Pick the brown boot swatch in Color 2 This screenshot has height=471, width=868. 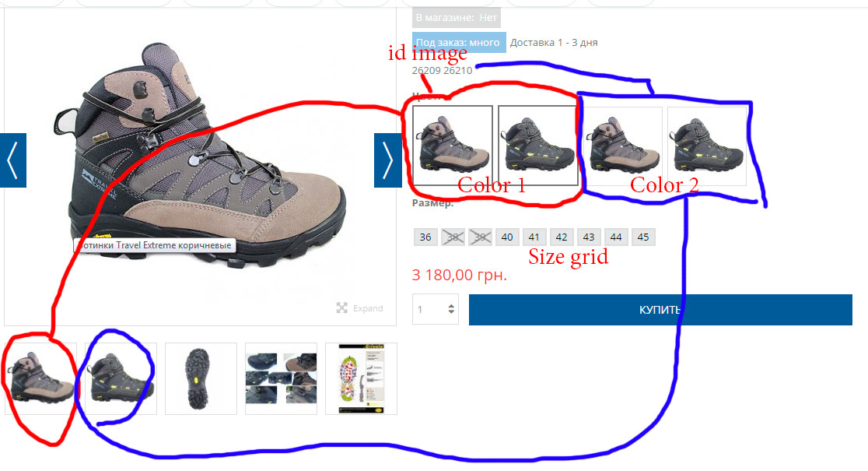click(x=623, y=146)
